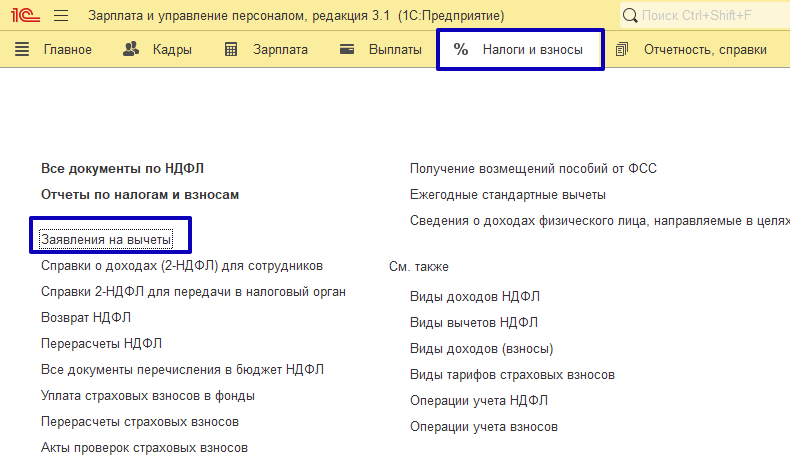Type in the Поиск search field
Screen dimensions: 790x474
[x=710, y=16]
